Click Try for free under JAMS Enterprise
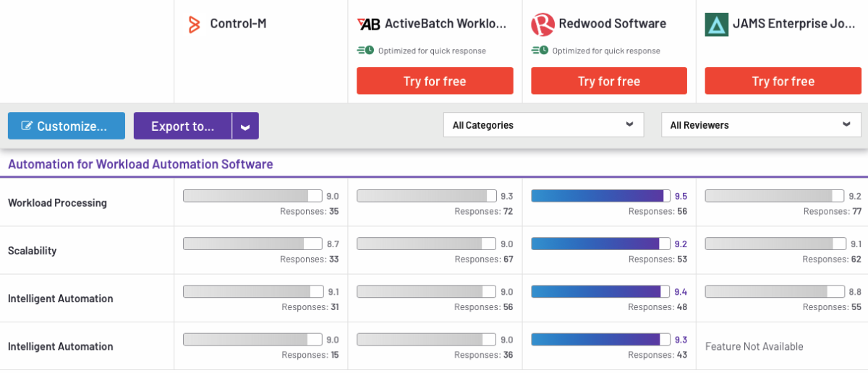Image resolution: width=868 pixels, height=373 pixels. click(783, 81)
